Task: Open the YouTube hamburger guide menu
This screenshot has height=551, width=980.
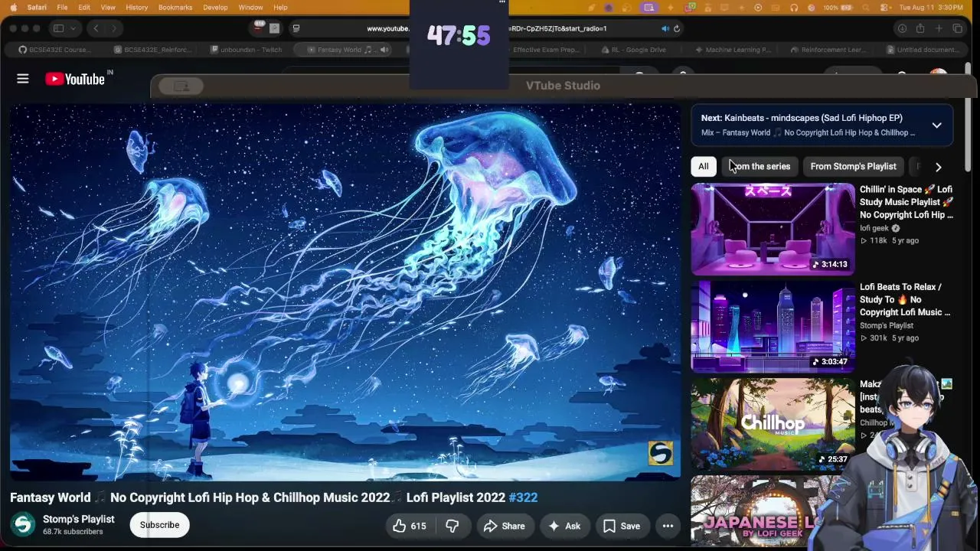Action: click(23, 79)
